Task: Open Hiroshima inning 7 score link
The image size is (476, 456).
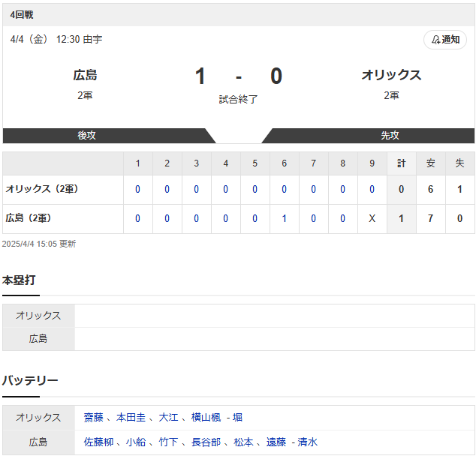Action: (x=314, y=218)
